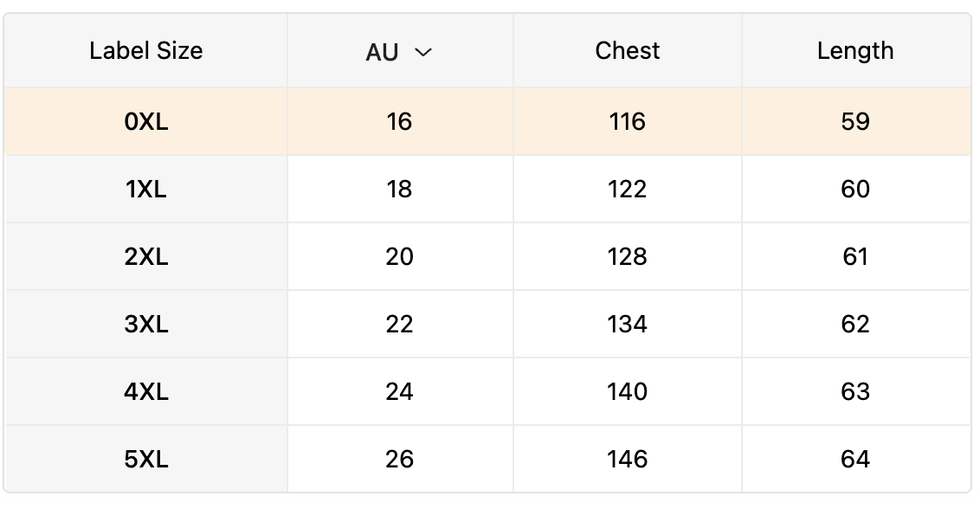The height and width of the screenshot is (509, 980).
Task: Click the Length column header
Action: click(x=854, y=51)
